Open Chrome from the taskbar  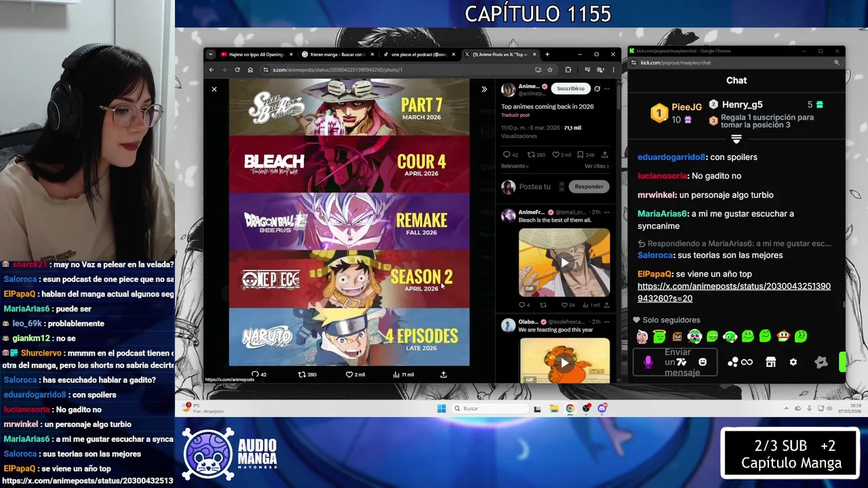(x=570, y=408)
